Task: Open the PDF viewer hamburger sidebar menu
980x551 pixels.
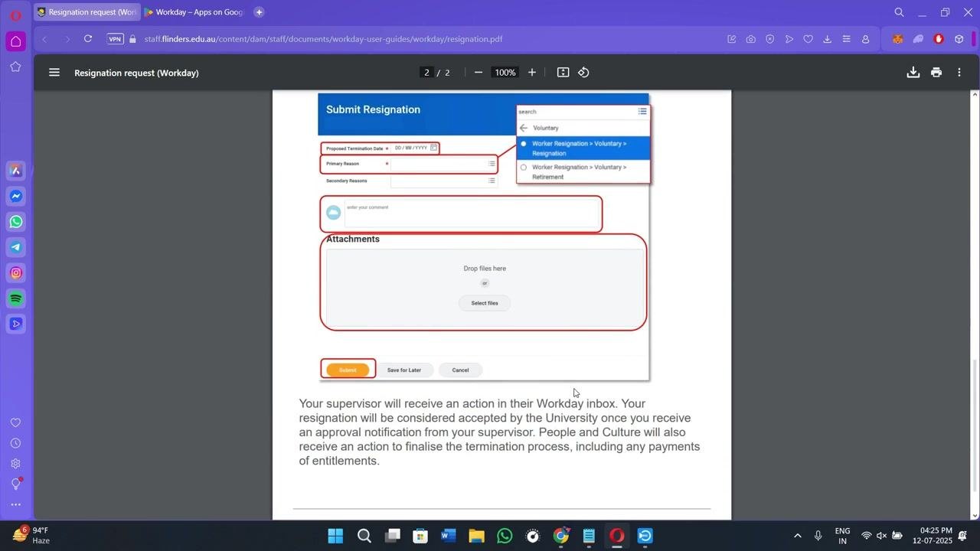Action: click(54, 73)
